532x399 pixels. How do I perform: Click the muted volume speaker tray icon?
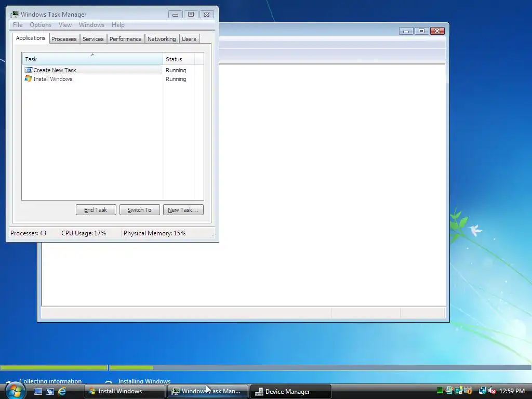tap(492, 390)
